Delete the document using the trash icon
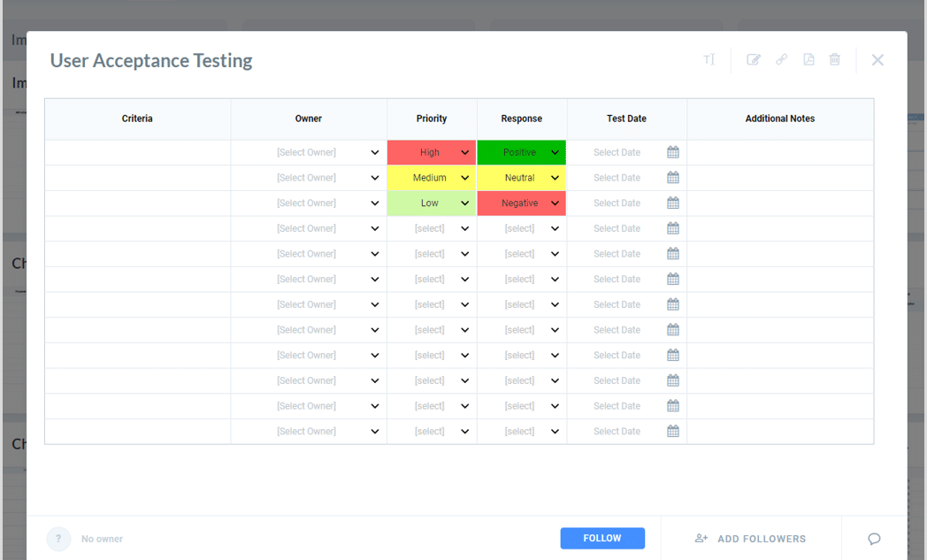 (x=835, y=59)
